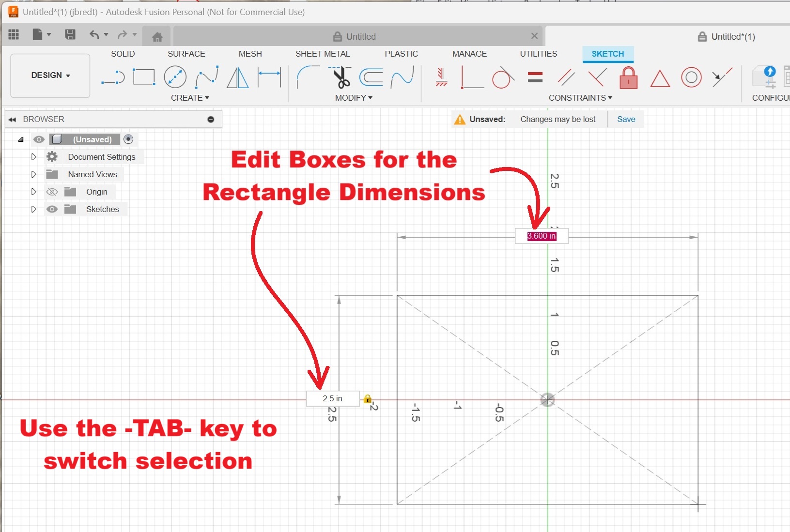
Task: Apply the Equal constraint
Action: click(x=535, y=77)
